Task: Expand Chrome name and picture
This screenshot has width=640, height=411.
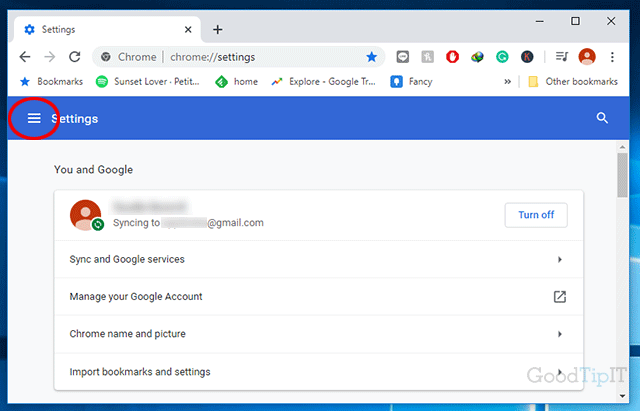Action: pyautogui.click(x=318, y=334)
